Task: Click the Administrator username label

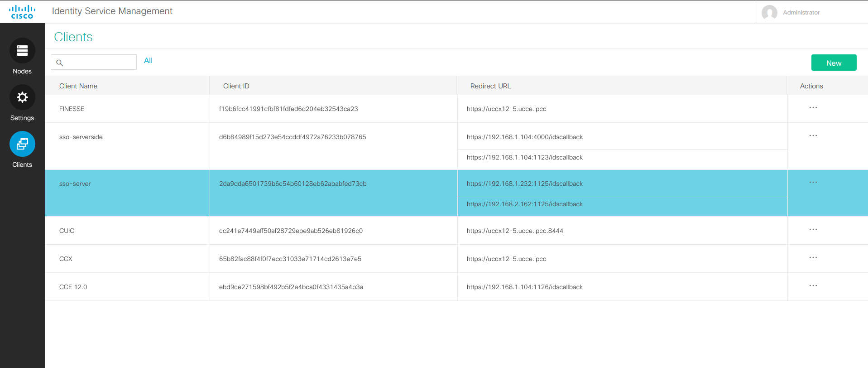Action: click(x=801, y=13)
